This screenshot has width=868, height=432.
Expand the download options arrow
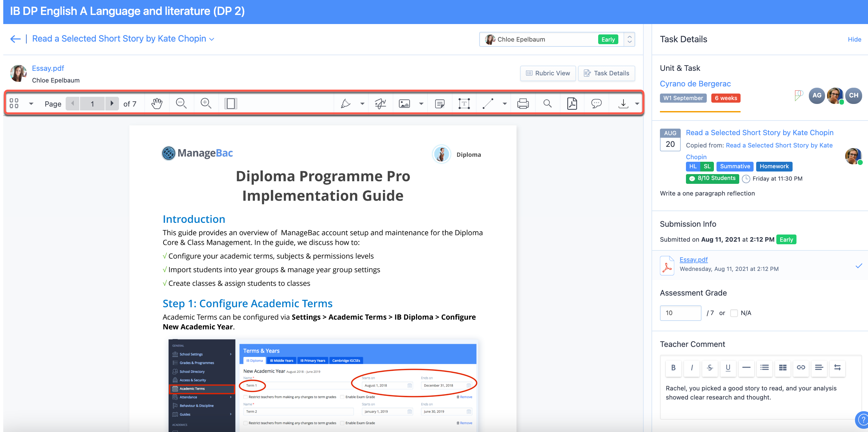[637, 104]
